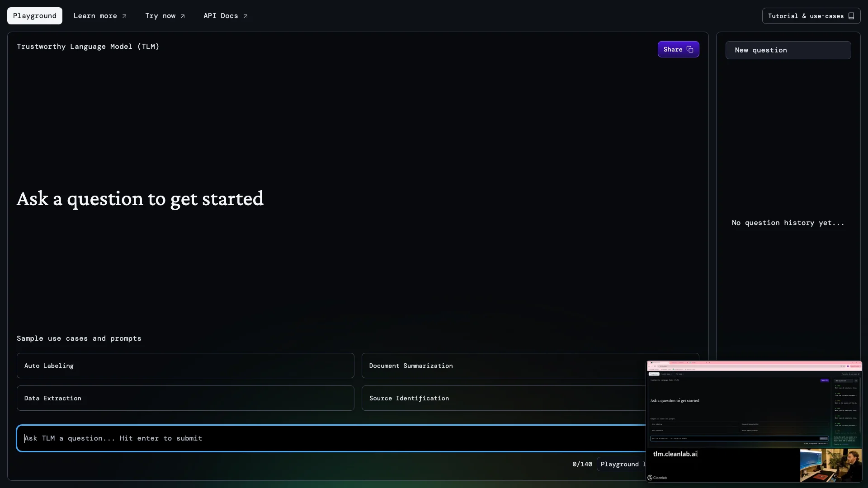Start a New question
Screen dimensions: 868x488
coord(788,50)
